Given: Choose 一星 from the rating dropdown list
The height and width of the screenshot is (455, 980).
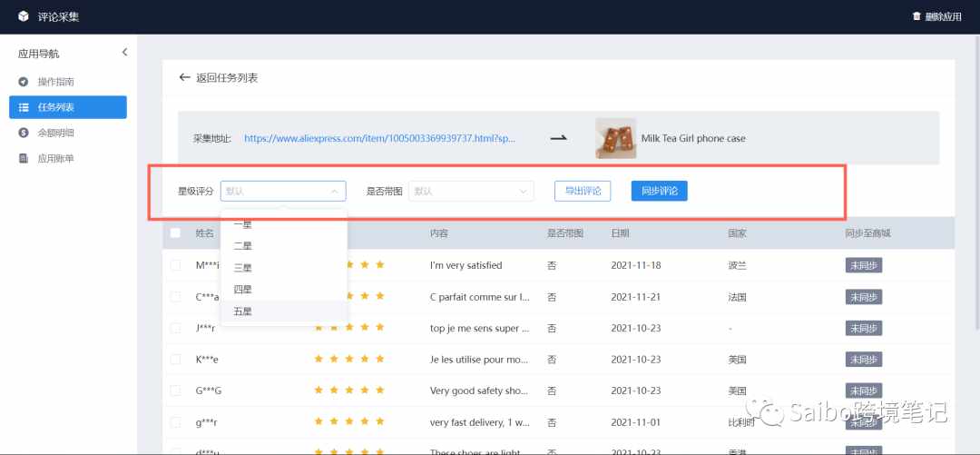Looking at the screenshot, I should pos(284,224).
